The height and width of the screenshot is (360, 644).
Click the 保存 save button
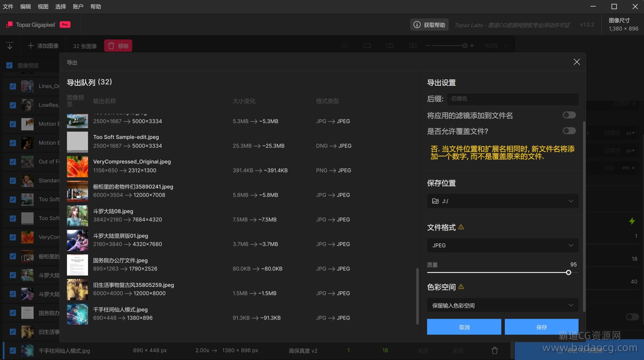coord(541,327)
